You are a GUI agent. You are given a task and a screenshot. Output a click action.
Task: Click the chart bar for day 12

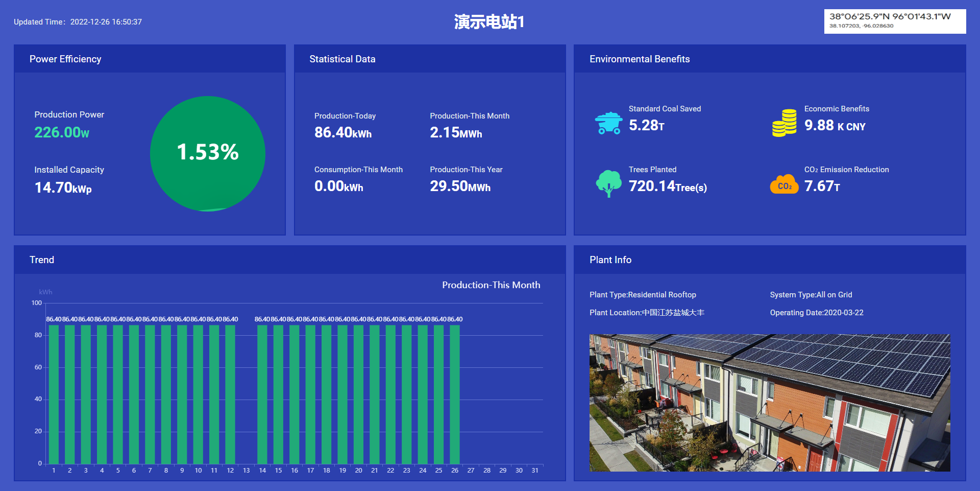[x=230, y=394]
